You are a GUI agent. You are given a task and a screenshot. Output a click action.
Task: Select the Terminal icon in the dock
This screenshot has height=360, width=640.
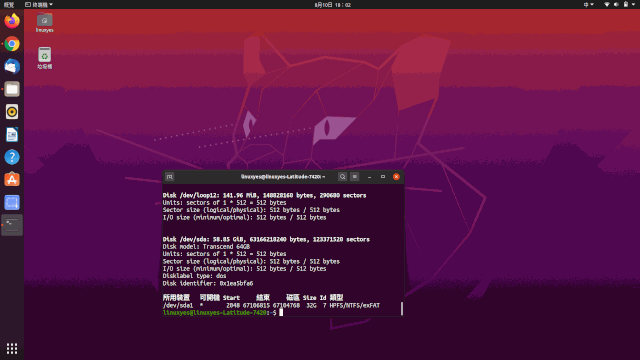[x=12, y=225]
